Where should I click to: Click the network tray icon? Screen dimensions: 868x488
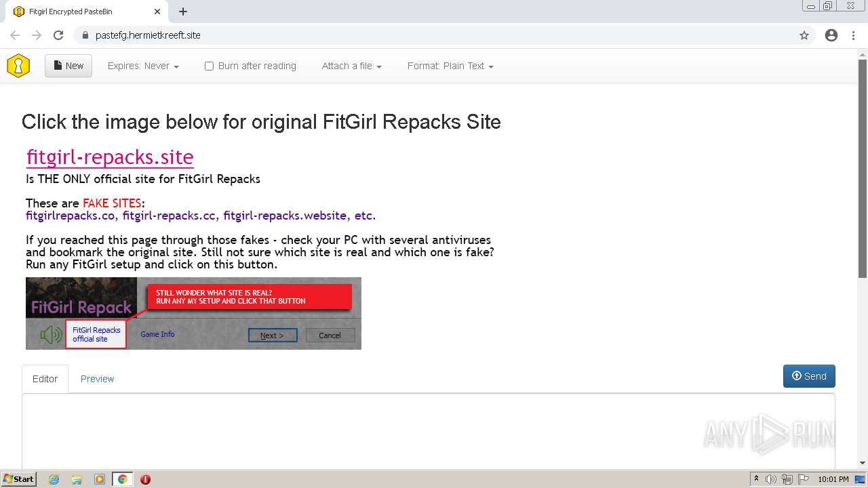(787, 479)
